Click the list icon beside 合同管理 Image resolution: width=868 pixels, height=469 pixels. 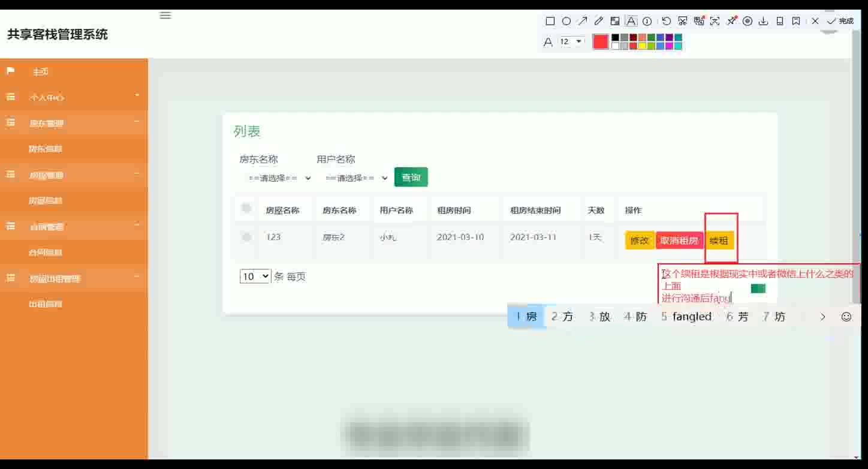tap(10, 226)
